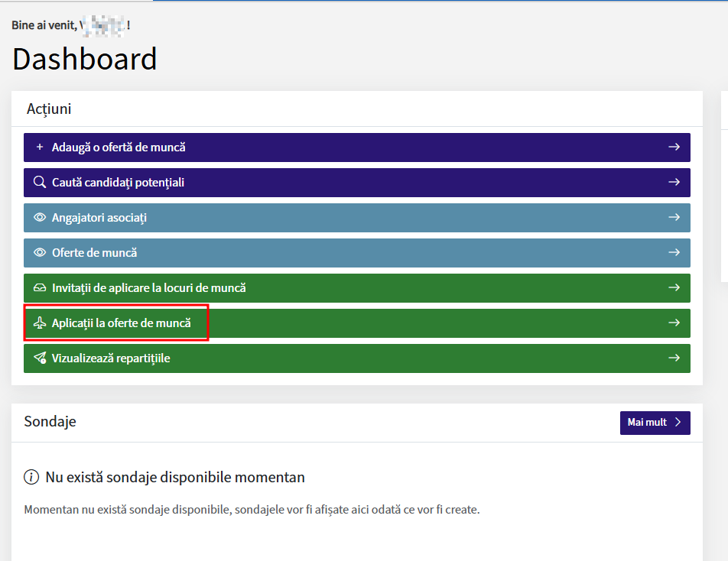
Task: Click the inbox icon beside Invitații de aplicare
Action: (x=40, y=288)
